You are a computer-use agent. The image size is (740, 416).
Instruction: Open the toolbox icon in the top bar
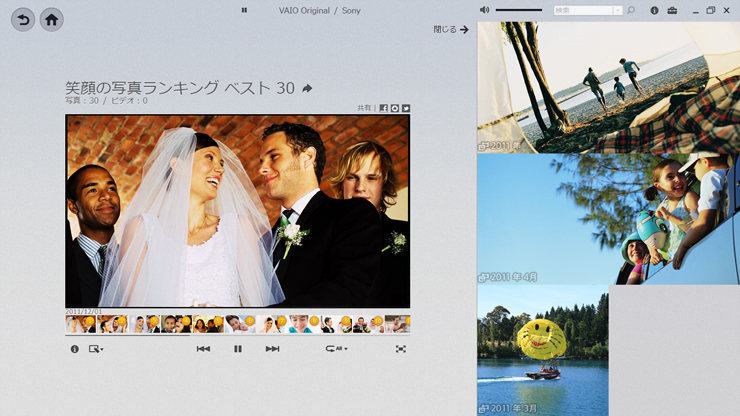click(672, 10)
